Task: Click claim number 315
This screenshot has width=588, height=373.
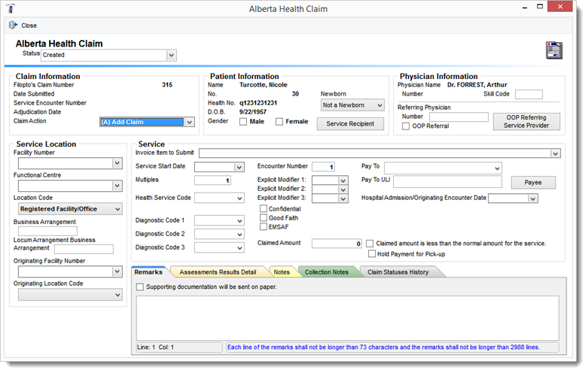Action: tap(167, 85)
